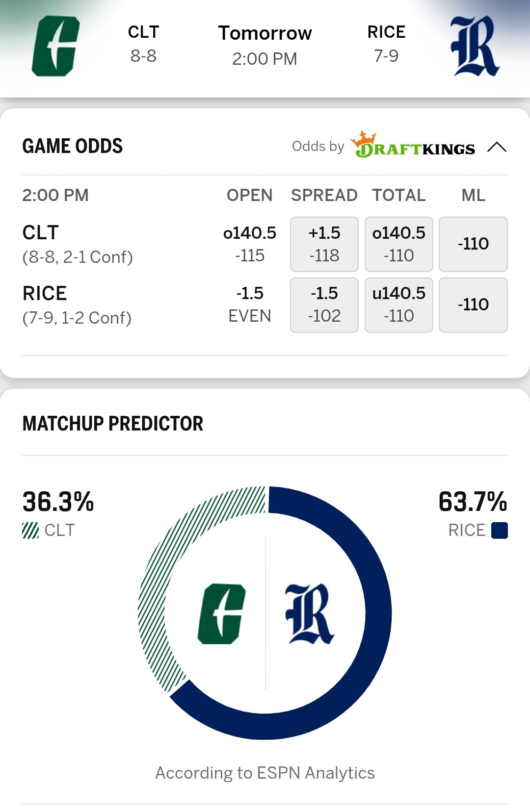
Task: Tap the 63.7% Rice win probability
Action: 473,502
